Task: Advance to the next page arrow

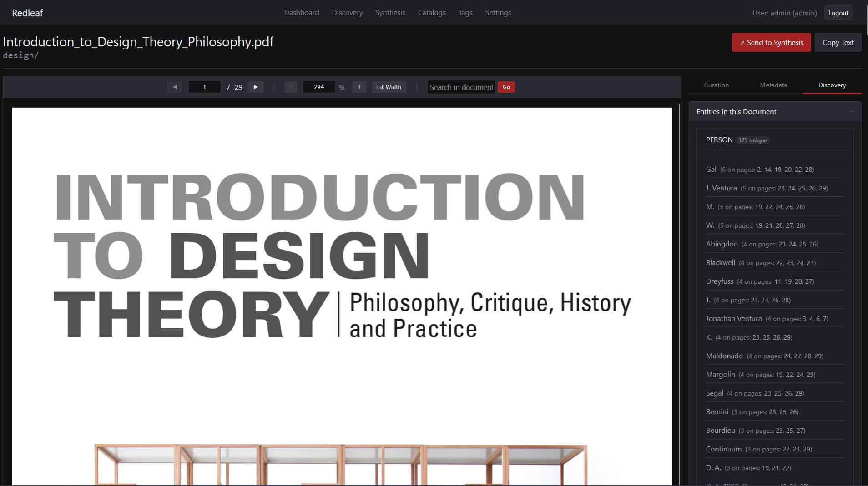Action: pos(256,87)
